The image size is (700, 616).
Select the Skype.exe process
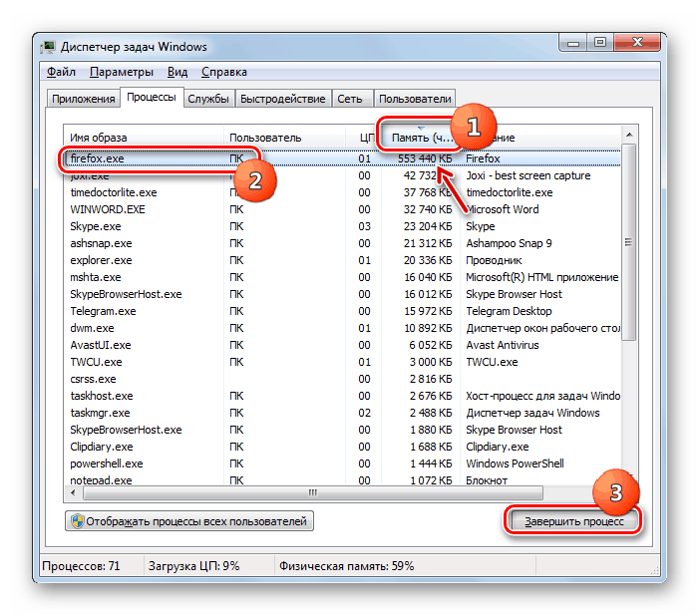[x=342, y=226]
